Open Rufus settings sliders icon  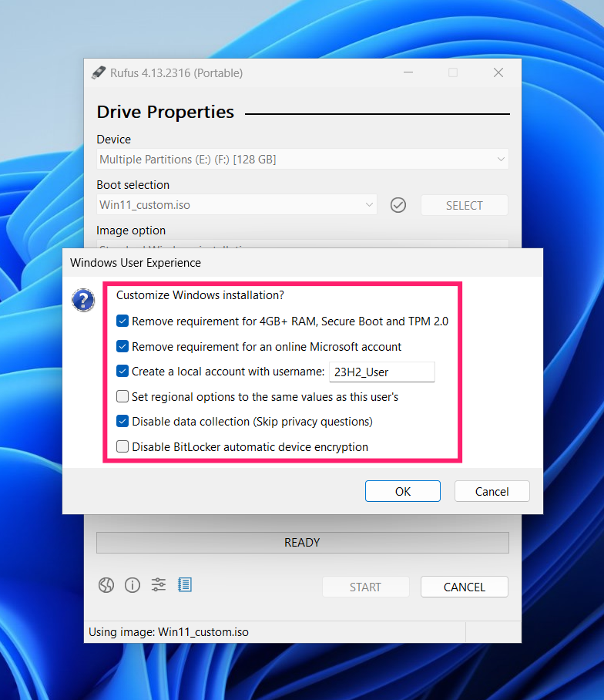pos(159,584)
